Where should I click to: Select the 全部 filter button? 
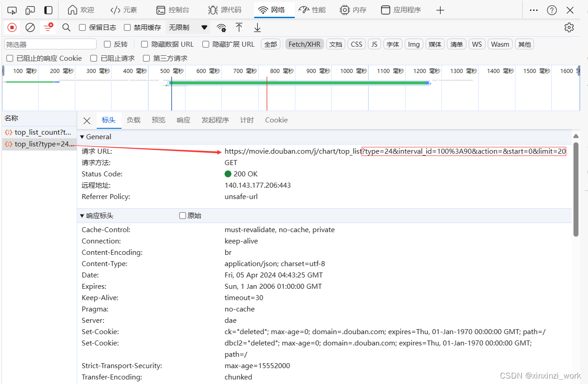tap(270, 44)
